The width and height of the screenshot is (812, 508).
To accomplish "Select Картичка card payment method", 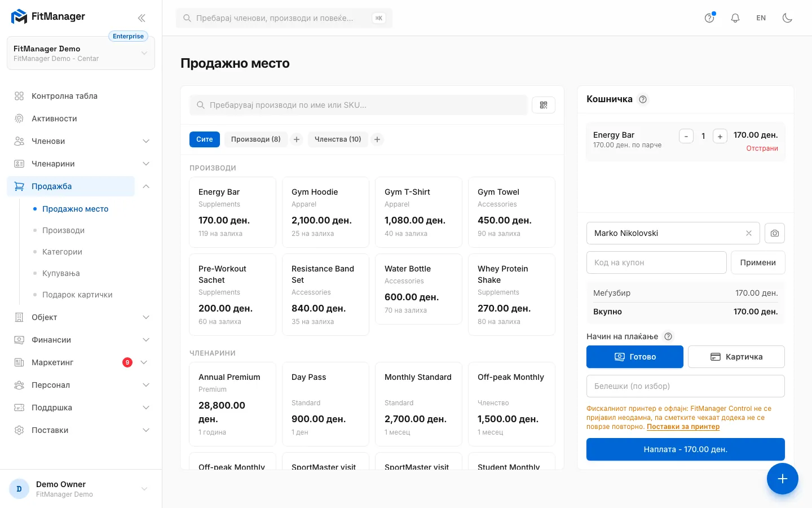I will (736, 357).
